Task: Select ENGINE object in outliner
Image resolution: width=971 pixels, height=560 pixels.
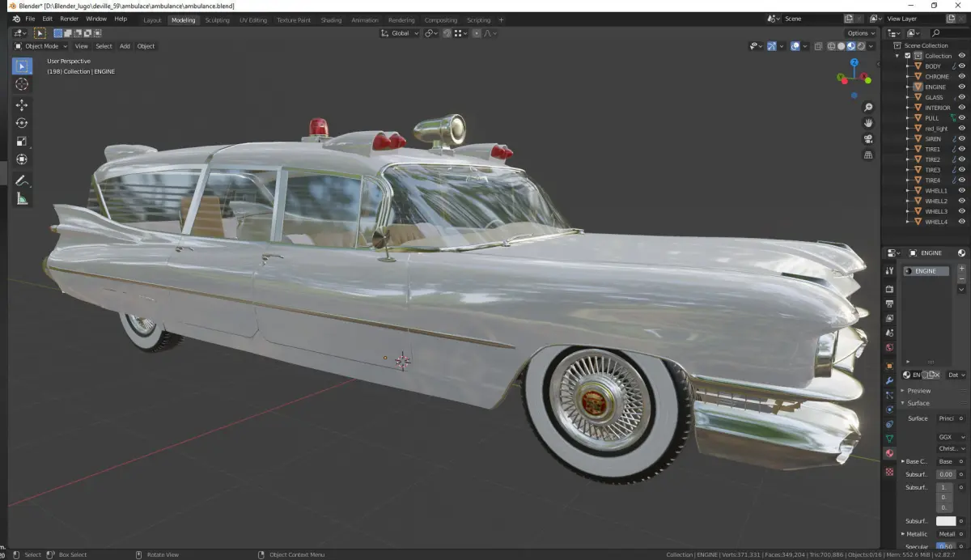Action: (x=935, y=87)
